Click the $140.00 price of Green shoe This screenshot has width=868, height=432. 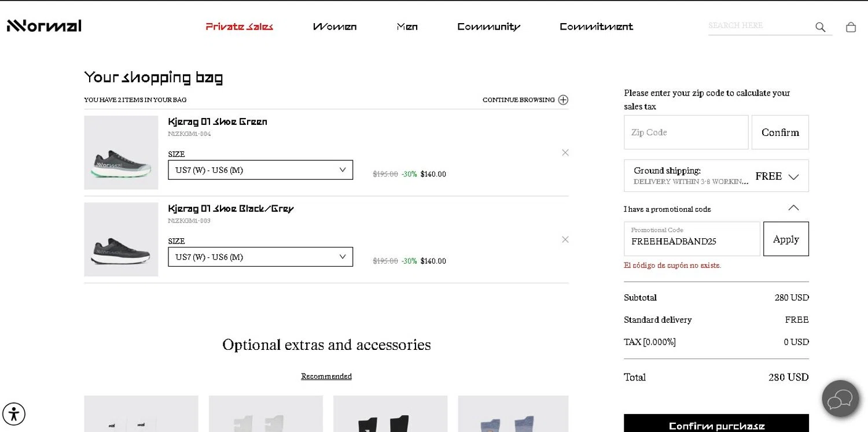433,174
